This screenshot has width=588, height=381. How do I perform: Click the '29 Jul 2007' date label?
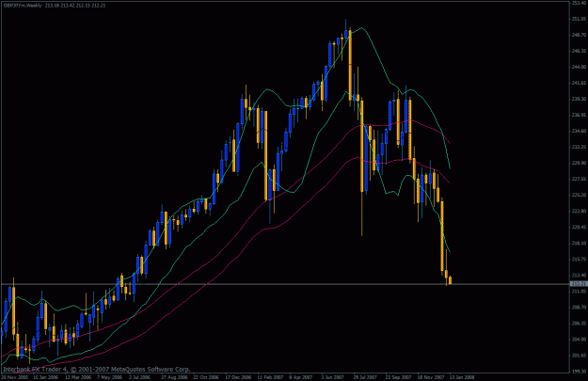coord(366,377)
